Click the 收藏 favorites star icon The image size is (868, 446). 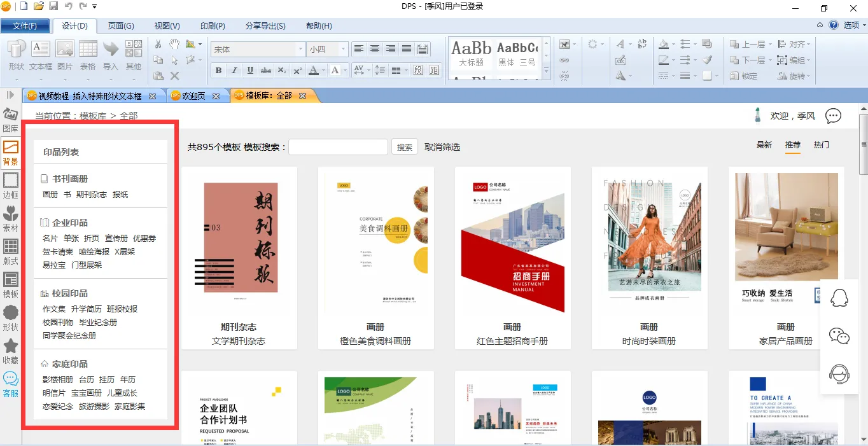pos(10,351)
